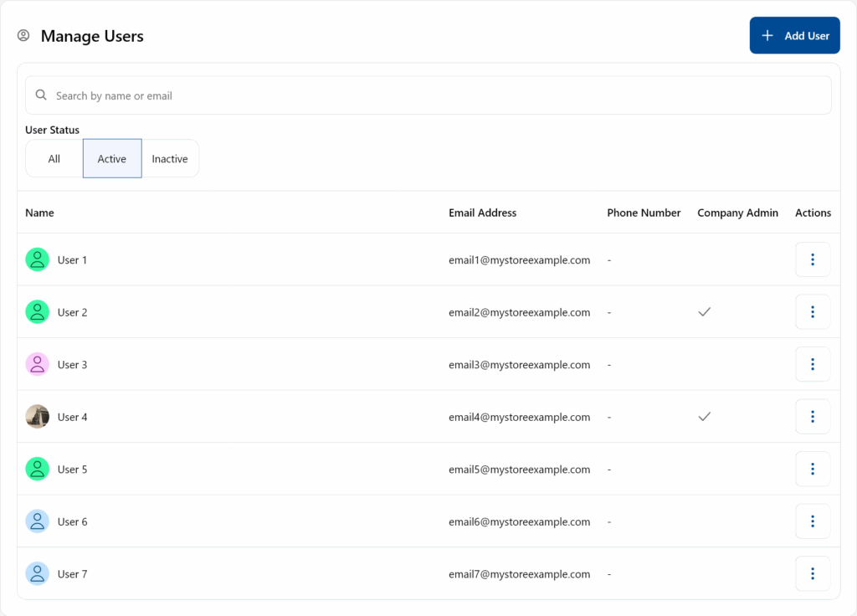Screen dimensions: 857x616
Task: Click User 2's Company Admin checkmark
Action: pyautogui.click(x=705, y=311)
